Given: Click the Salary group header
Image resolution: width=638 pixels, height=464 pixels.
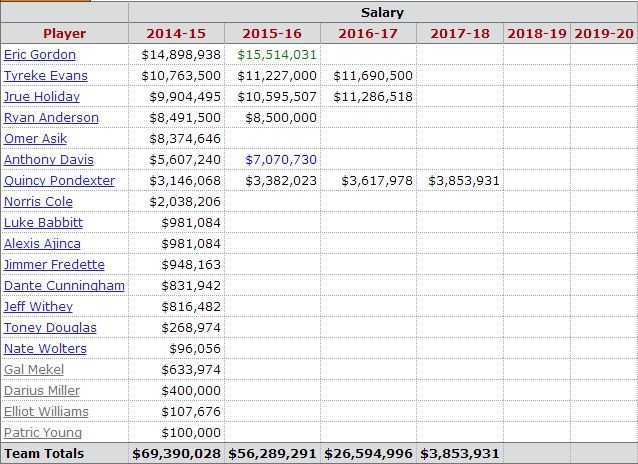Looking at the screenshot, I should click(382, 13).
